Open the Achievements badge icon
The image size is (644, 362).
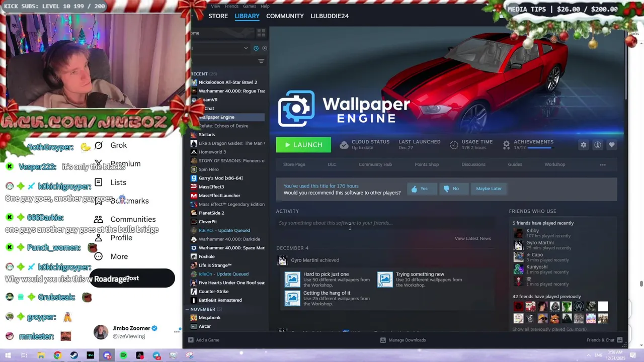(506, 145)
